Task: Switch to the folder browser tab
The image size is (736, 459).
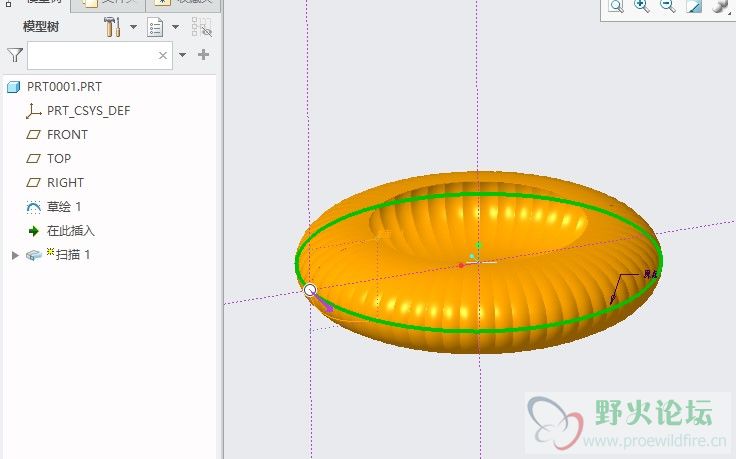Action: 108,2
